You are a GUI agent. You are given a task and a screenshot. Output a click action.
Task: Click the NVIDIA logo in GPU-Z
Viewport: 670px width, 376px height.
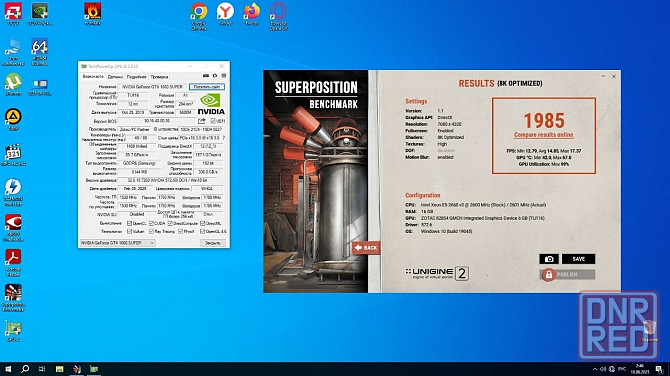211,104
